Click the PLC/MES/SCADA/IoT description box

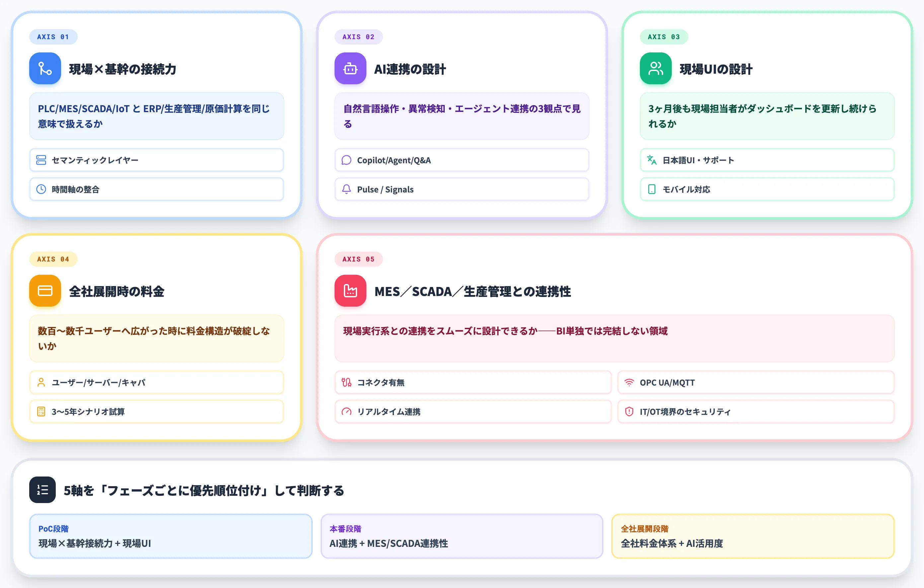point(157,116)
